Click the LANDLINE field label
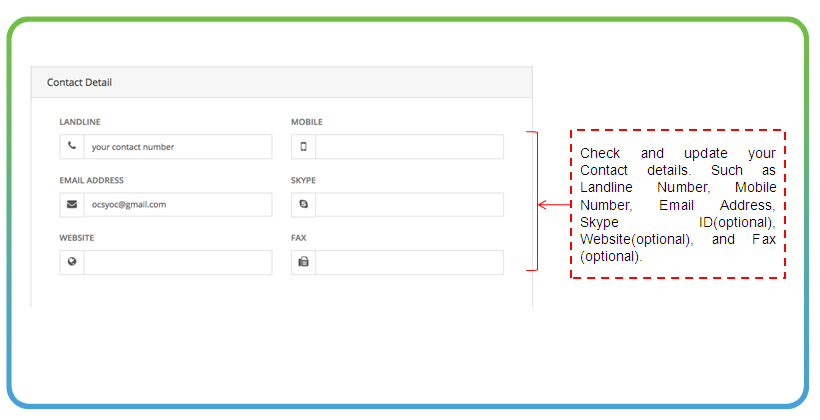 tap(80, 122)
